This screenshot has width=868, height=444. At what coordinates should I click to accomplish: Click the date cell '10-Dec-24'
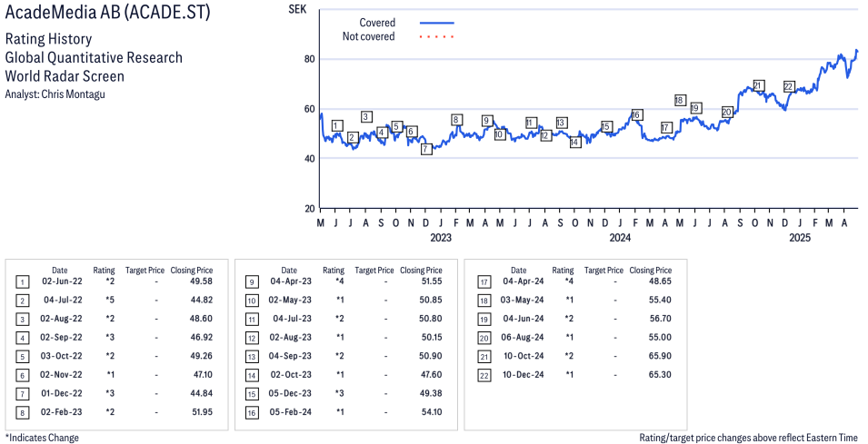(x=523, y=375)
